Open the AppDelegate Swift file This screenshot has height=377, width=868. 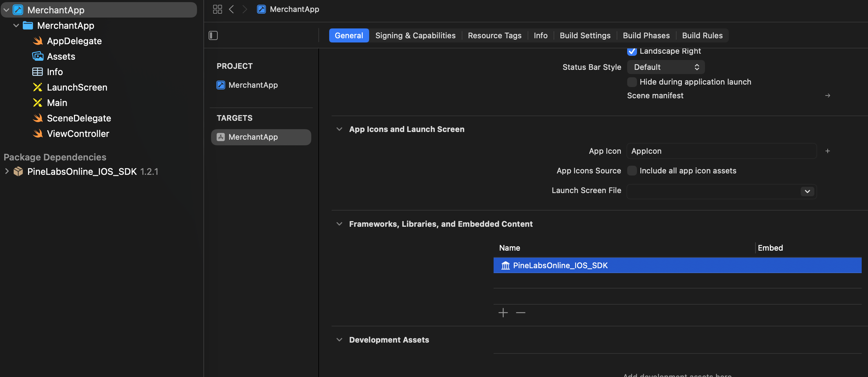coord(74,41)
